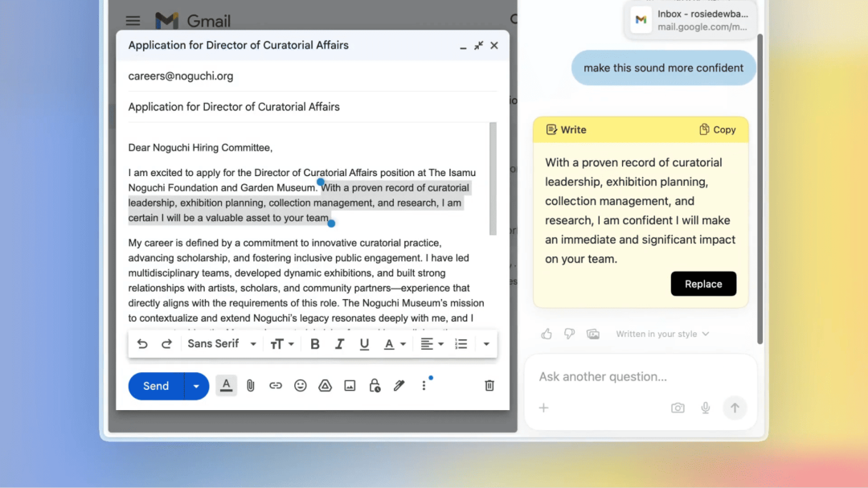Click the 'My career is defined' paragraph
This screenshot has height=488, width=868.
pyautogui.click(x=306, y=281)
